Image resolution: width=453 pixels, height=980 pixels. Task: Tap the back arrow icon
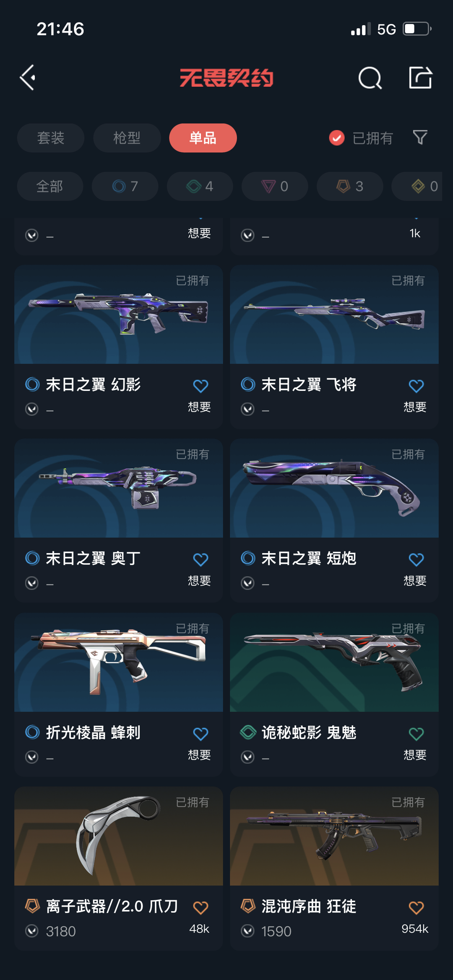point(28,78)
